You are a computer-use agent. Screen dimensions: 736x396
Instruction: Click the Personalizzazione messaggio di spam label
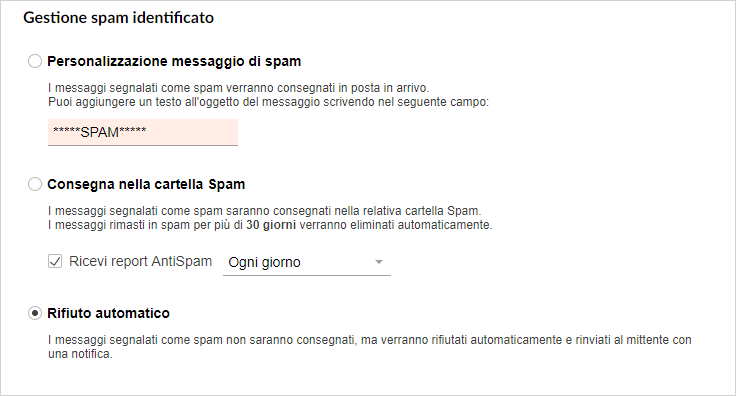(x=174, y=61)
